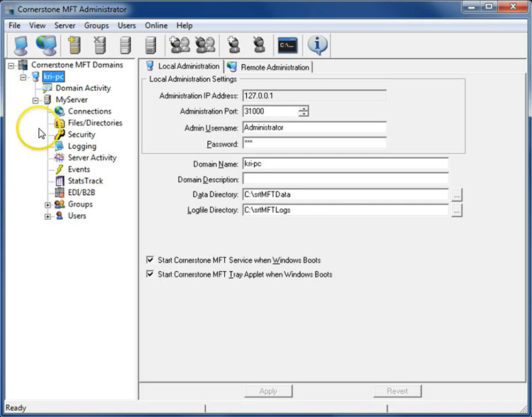Open the Security key node
This screenshot has width=532, height=417.
pyautogui.click(x=82, y=134)
